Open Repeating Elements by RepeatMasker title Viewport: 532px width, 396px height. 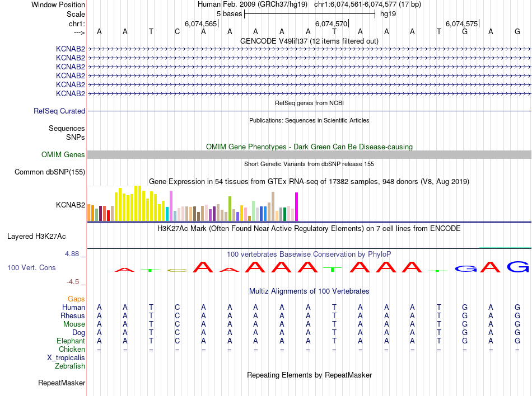click(x=309, y=375)
